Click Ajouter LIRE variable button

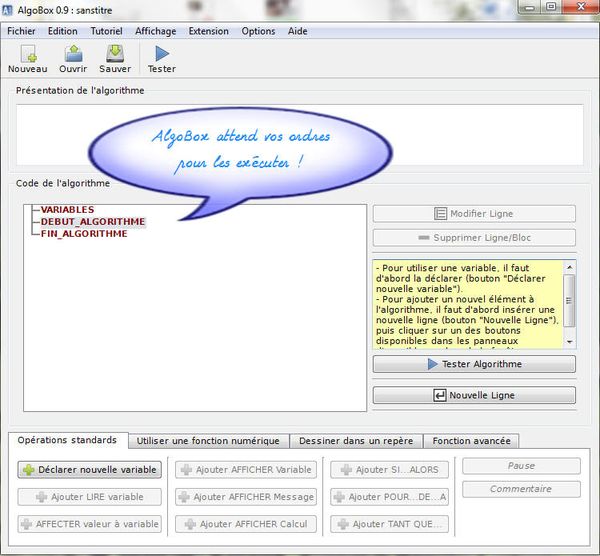90,497
